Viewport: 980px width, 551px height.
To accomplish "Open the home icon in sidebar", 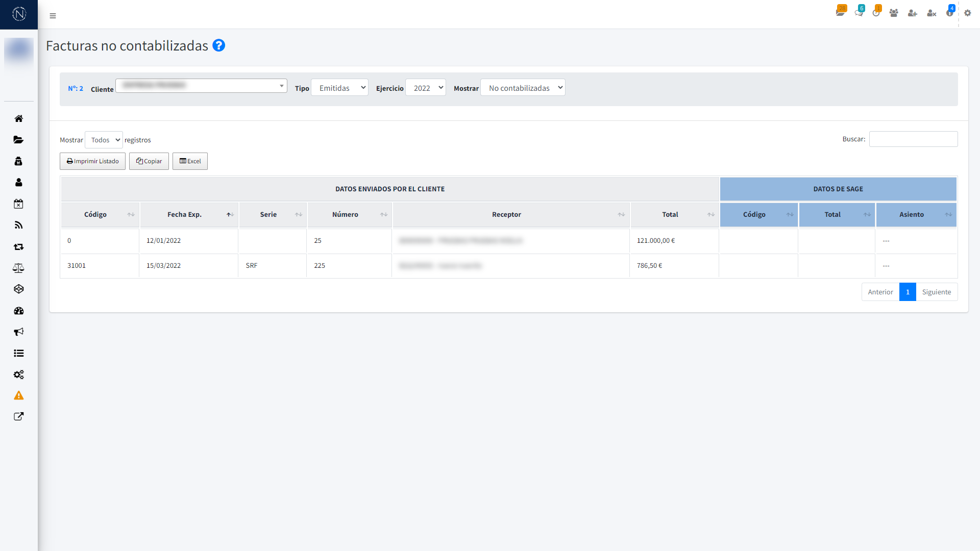I will pyautogui.click(x=19, y=118).
